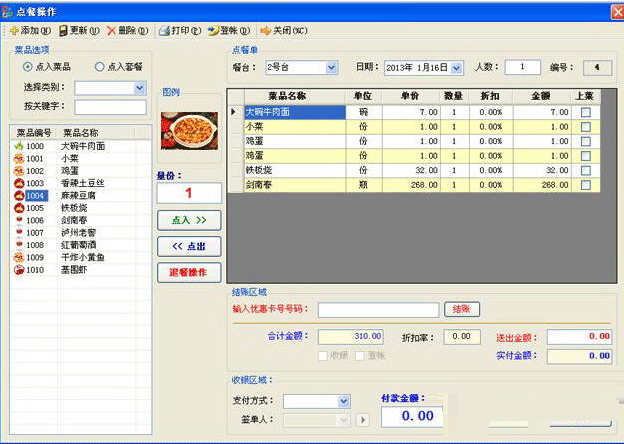This screenshot has height=444, width=624.
Task: Click the 结账 button
Action: tap(462, 309)
